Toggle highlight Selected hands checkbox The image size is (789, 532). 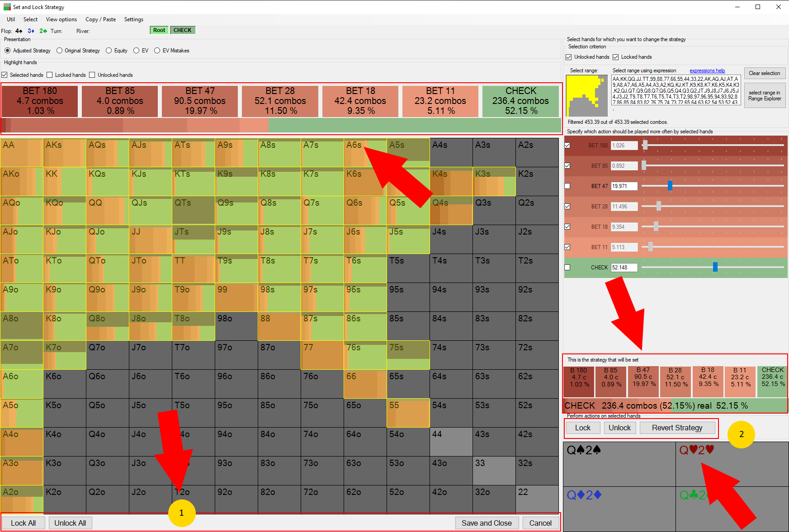[x=5, y=75]
